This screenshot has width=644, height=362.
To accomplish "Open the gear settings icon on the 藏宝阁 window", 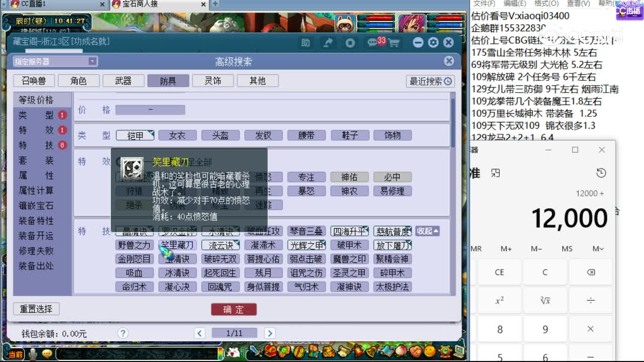I will tap(433, 43).
